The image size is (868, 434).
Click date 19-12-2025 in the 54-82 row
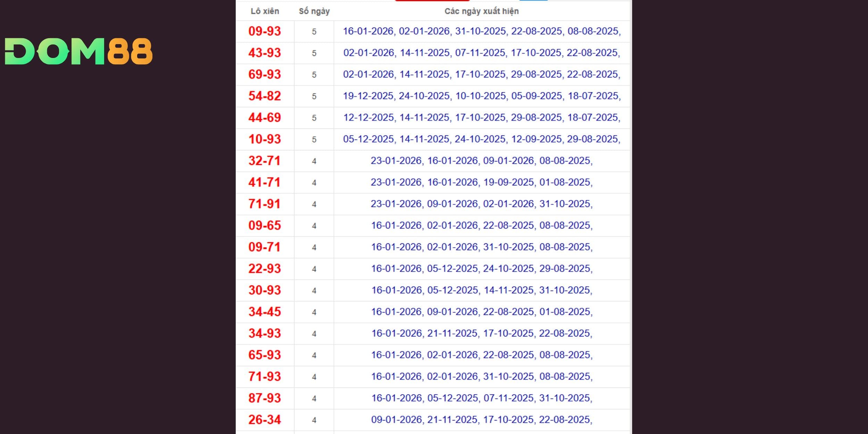[368, 96]
